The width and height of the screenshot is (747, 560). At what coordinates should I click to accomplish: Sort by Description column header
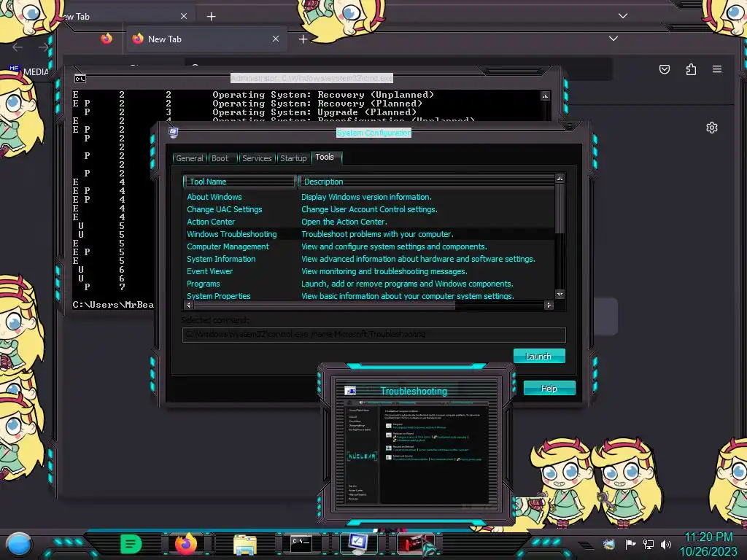(426, 182)
